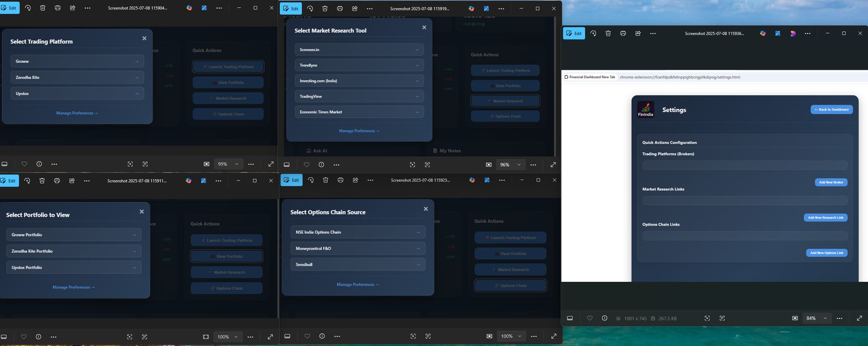Open the 99% zoom dropdown
This screenshot has height=346, width=868.
(x=228, y=164)
